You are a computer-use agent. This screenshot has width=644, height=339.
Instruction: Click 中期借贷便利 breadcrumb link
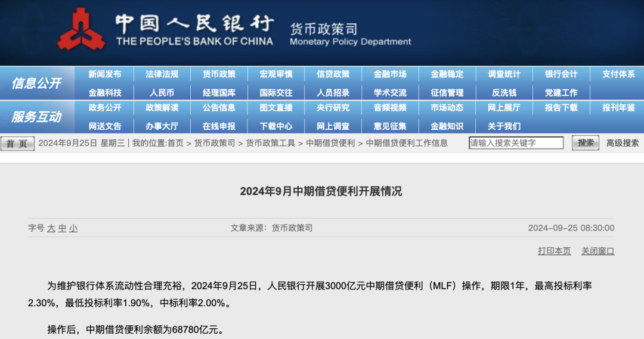330,143
